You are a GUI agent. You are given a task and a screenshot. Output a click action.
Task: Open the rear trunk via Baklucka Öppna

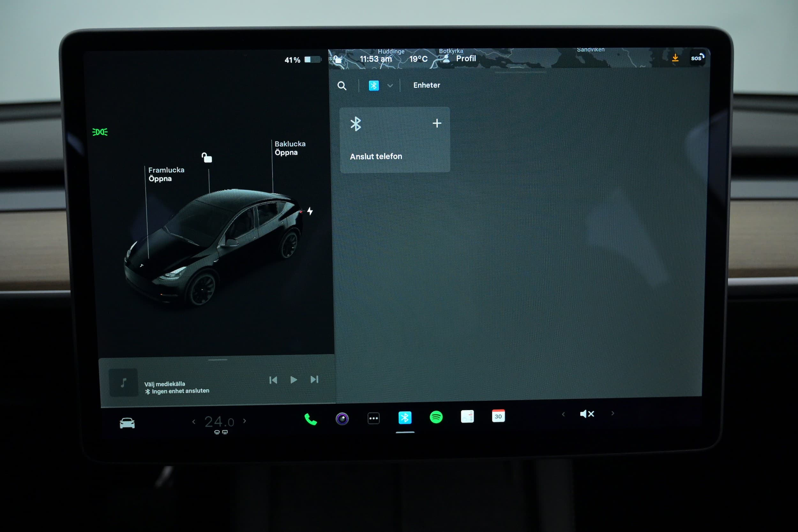290,148
